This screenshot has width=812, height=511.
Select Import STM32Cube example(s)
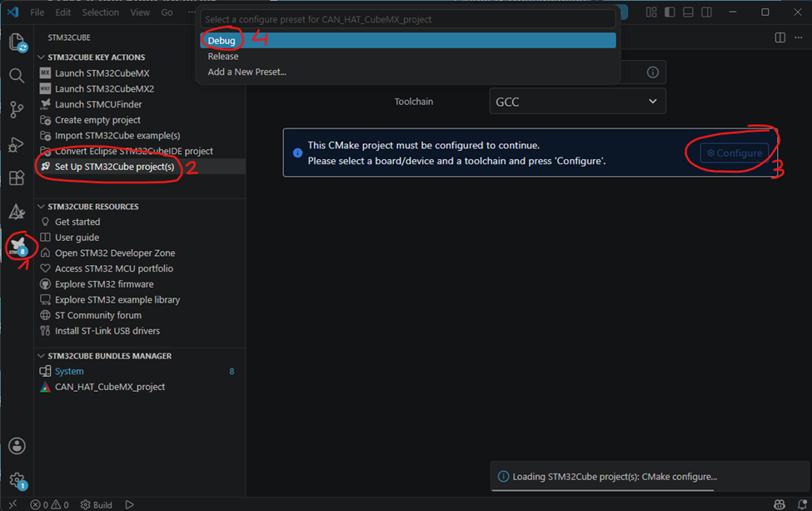click(x=117, y=135)
